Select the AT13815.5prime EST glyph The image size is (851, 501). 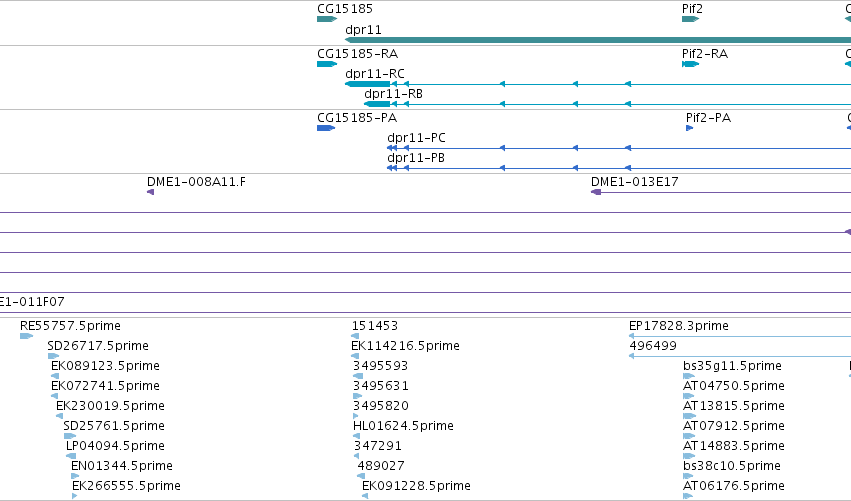click(689, 416)
